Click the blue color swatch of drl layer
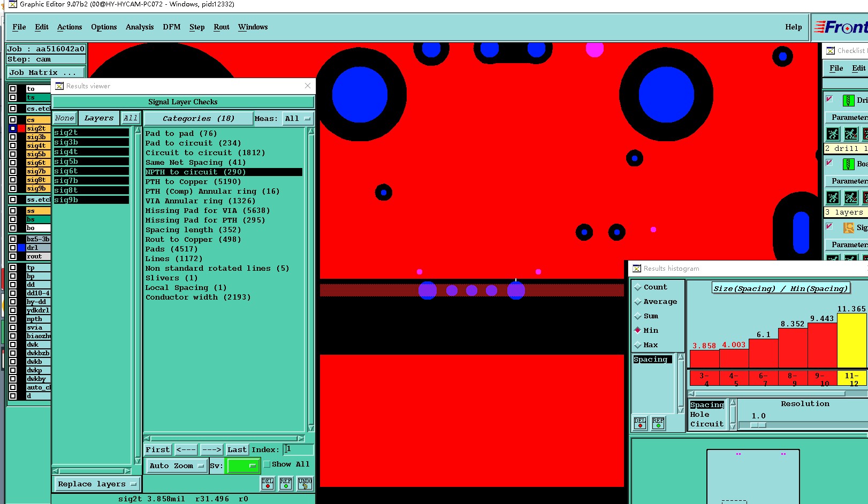The height and width of the screenshot is (504, 868). [21, 248]
